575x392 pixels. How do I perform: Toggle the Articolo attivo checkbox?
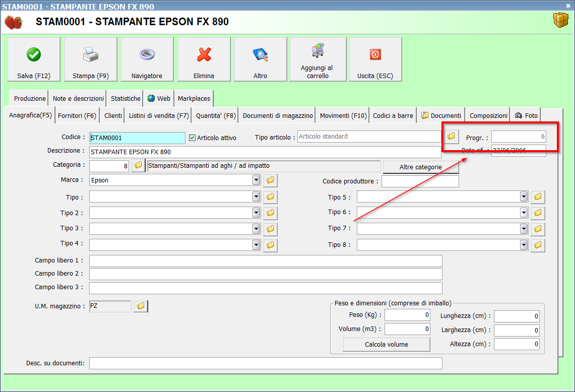click(192, 138)
